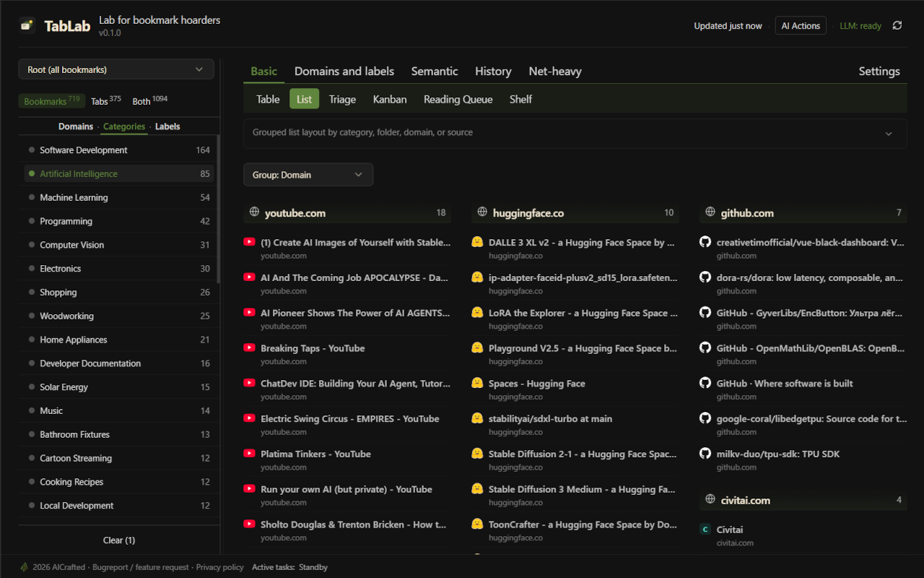Select the Tabs 375 filter
The height and width of the screenshot is (578, 924).
pyautogui.click(x=106, y=101)
